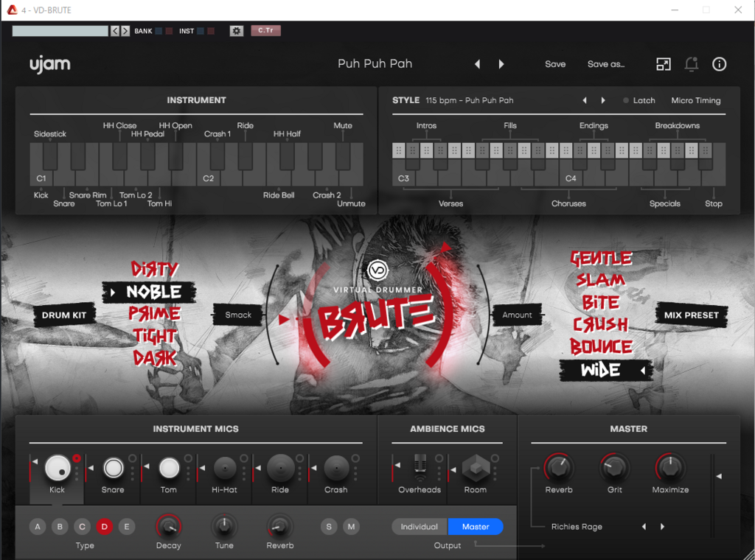Image resolution: width=755 pixels, height=560 pixels.
Task: Select the Crash cymbal mic channel
Action: click(x=336, y=468)
